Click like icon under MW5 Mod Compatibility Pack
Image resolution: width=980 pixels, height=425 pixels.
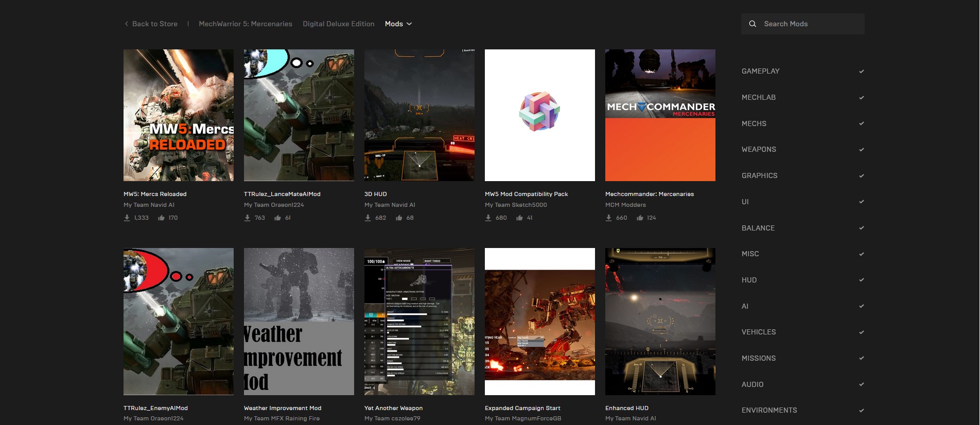pyautogui.click(x=520, y=218)
